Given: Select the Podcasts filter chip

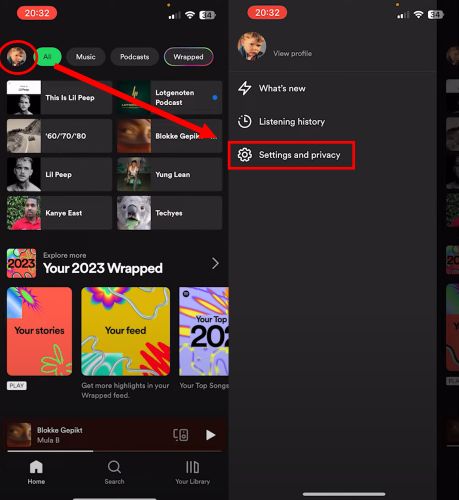Looking at the screenshot, I should pyautogui.click(x=135, y=57).
